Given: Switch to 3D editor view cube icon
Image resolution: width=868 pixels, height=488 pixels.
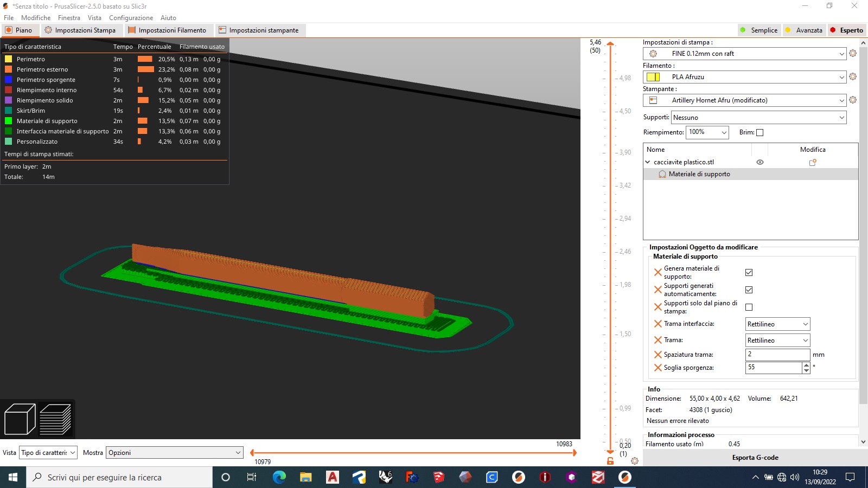Looking at the screenshot, I should pyautogui.click(x=20, y=419).
